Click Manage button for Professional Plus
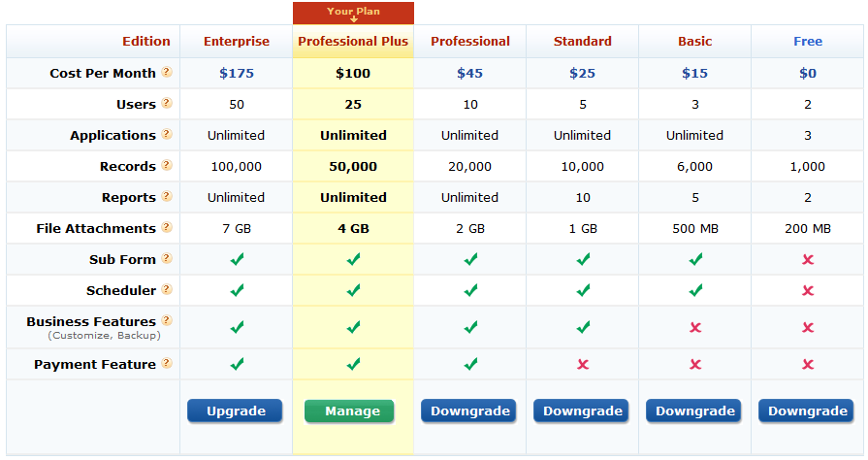The height and width of the screenshot is (460, 868). tap(352, 411)
